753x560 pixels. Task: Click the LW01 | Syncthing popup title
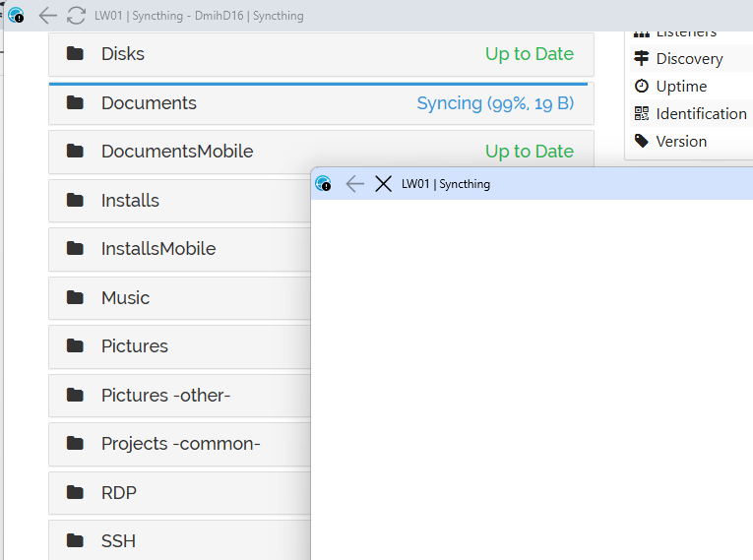coord(445,184)
